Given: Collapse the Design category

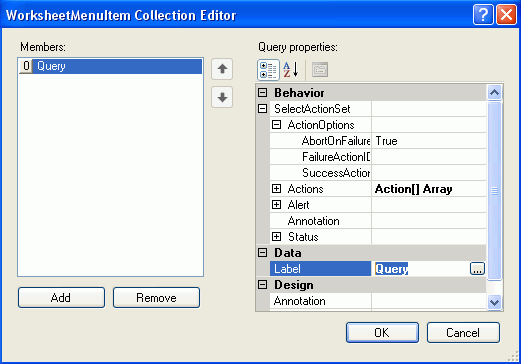Looking at the screenshot, I should coord(263,285).
